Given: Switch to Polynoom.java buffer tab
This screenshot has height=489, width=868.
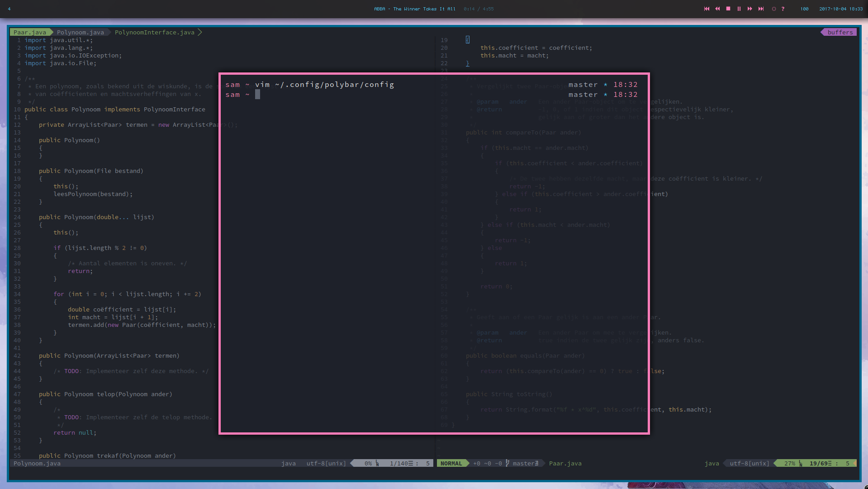Looking at the screenshot, I should pos(80,32).
